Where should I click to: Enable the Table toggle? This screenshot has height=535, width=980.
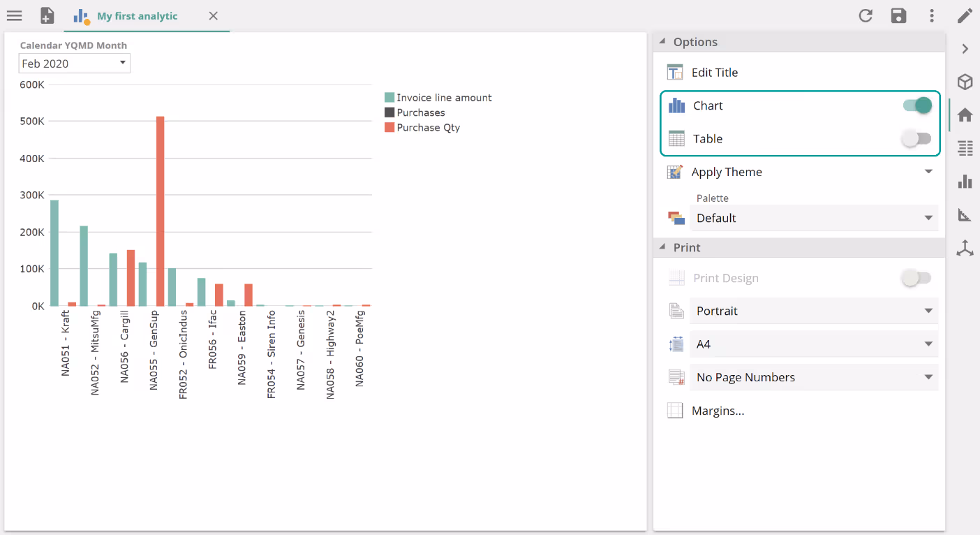coord(916,139)
